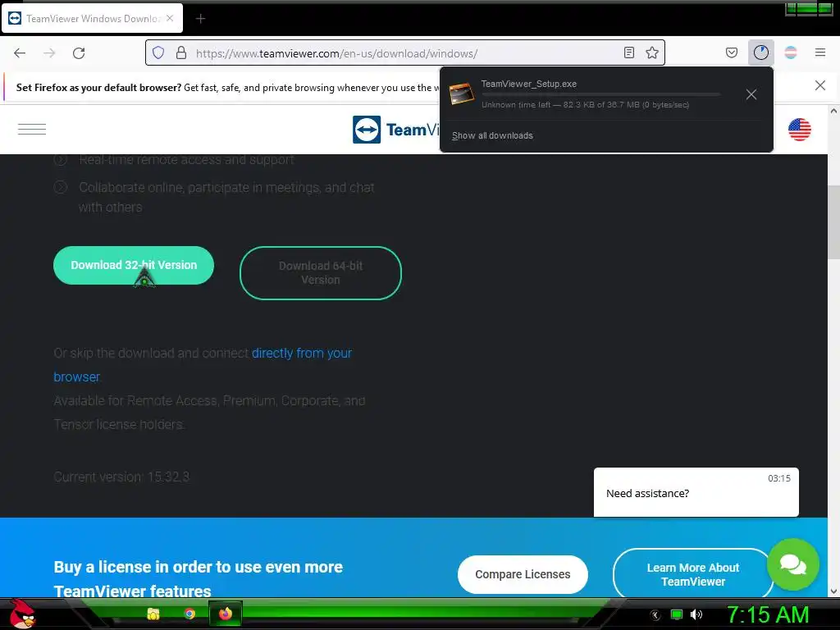Open the Angry Birds start menu button
This screenshot has height=630, width=840.
(x=22, y=614)
